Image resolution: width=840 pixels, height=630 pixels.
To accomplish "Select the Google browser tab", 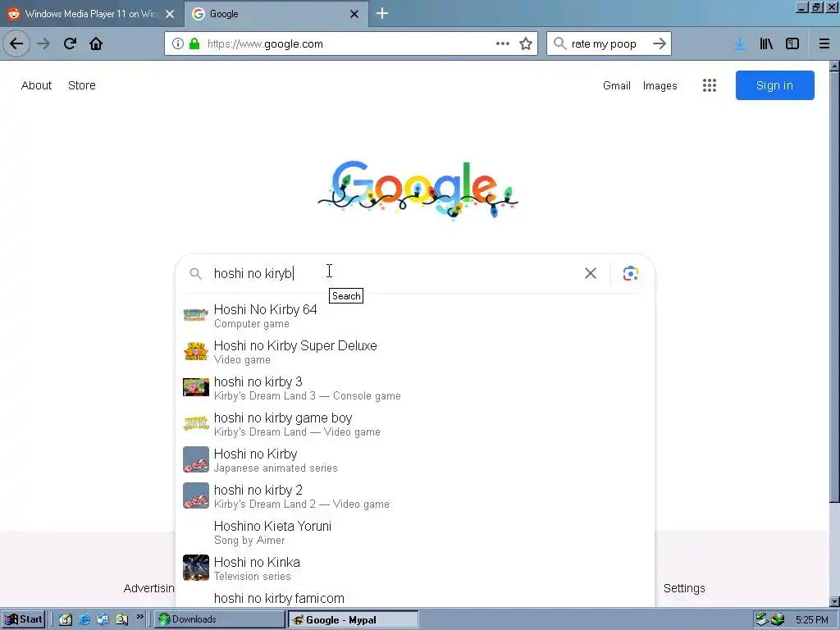I will tap(276, 14).
